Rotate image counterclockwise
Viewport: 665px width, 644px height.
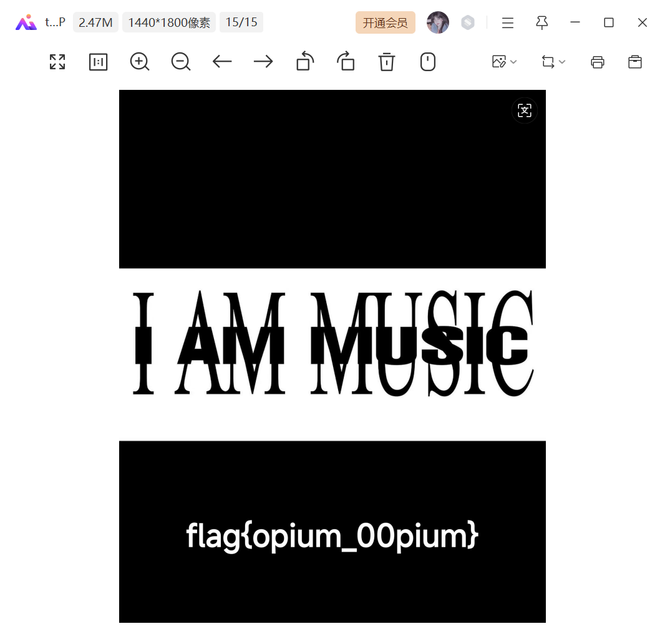pos(305,61)
